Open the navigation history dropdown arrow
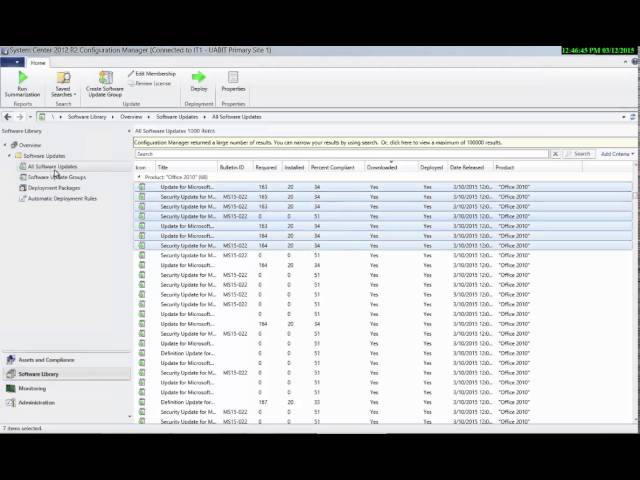 [x=30, y=117]
